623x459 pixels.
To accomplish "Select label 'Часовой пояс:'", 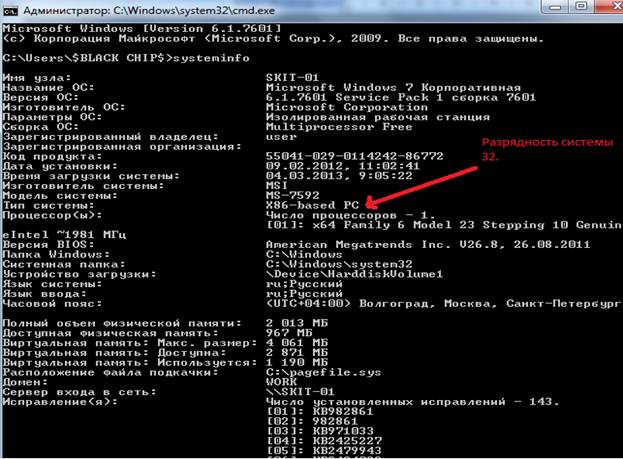I will coord(52,304).
